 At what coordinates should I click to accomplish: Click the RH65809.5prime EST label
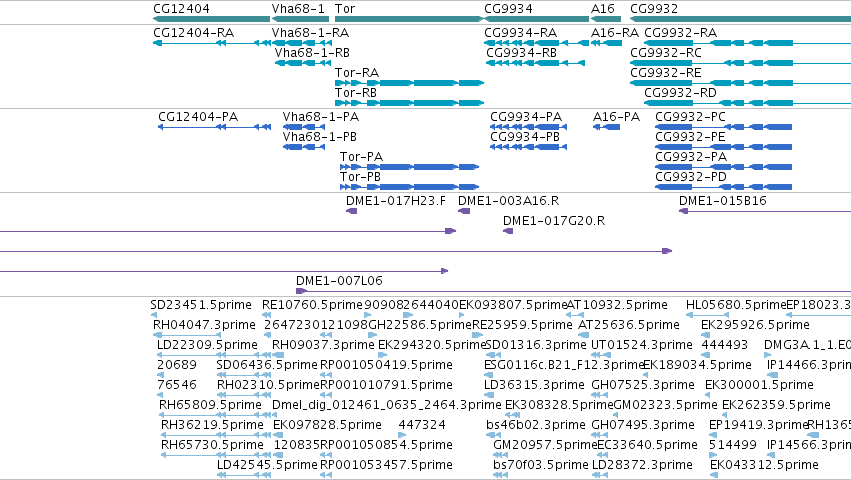point(211,405)
